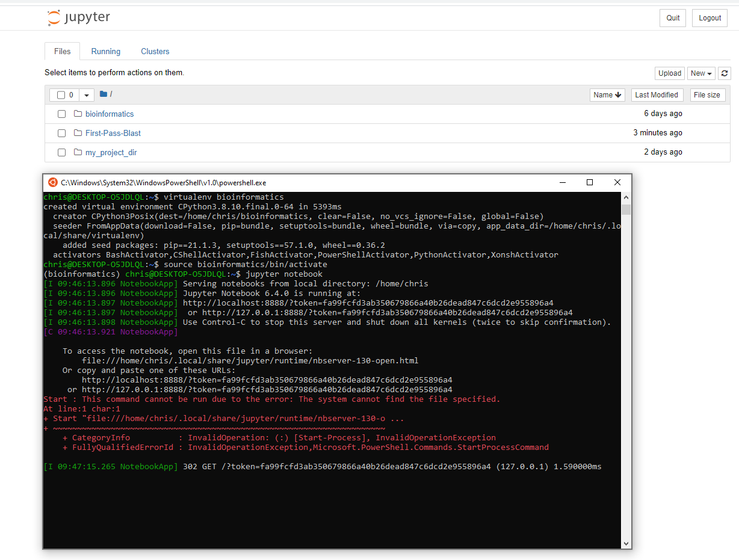Viewport: 739px width, 560px height.
Task: Check the First-Pass-Blast folder checkbox
Action: 61,133
